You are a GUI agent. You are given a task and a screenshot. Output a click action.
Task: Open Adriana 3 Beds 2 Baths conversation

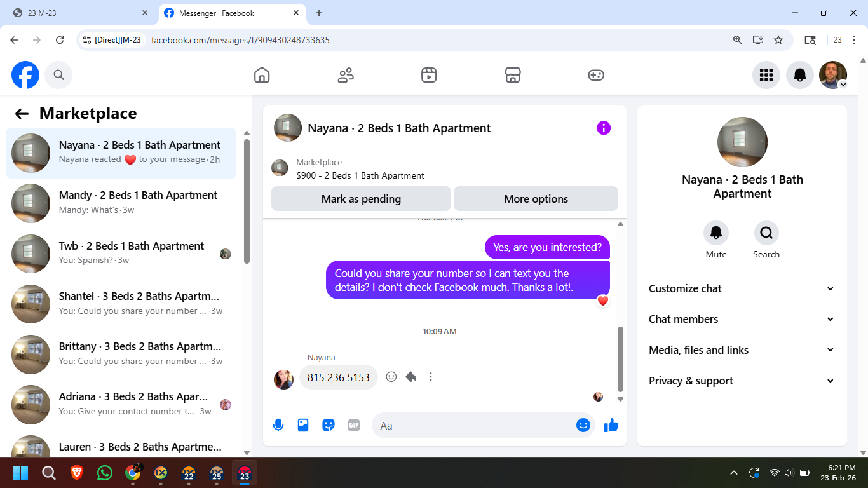coord(121,404)
